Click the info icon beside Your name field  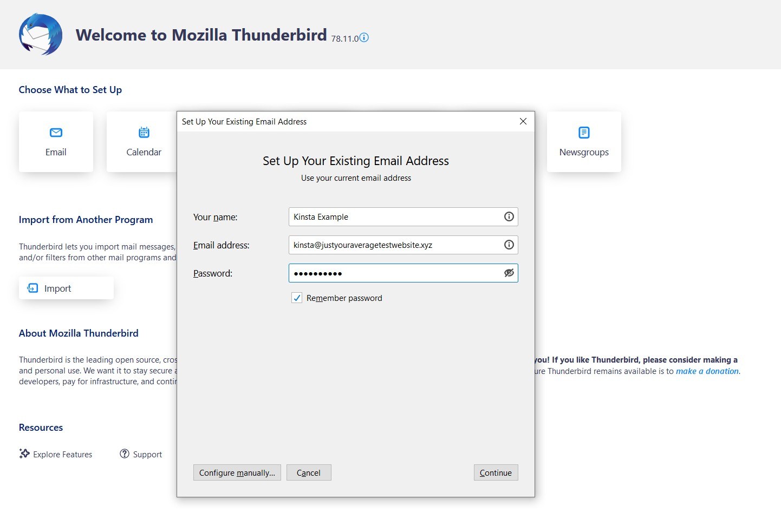pyautogui.click(x=509, y=216)
